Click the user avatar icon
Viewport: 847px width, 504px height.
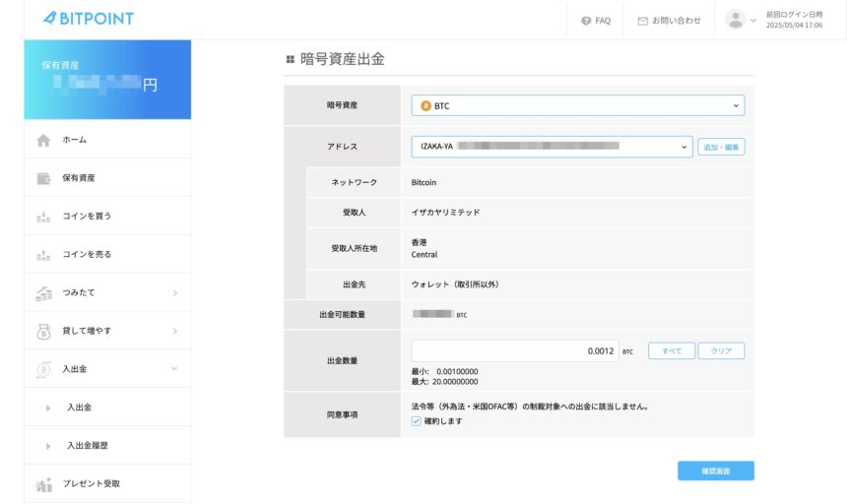click(x=735, y=20)
